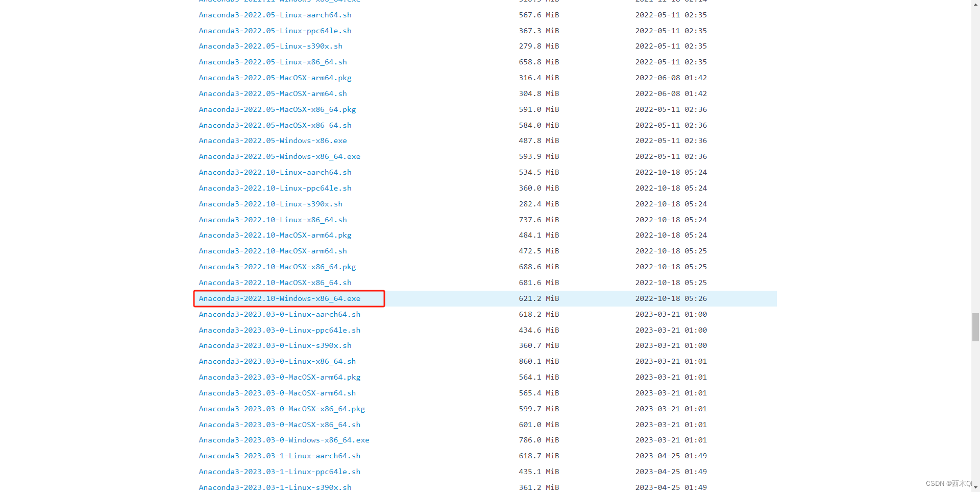
Task: Click the 601.0 MiB size value
Action: coord(539,425)
